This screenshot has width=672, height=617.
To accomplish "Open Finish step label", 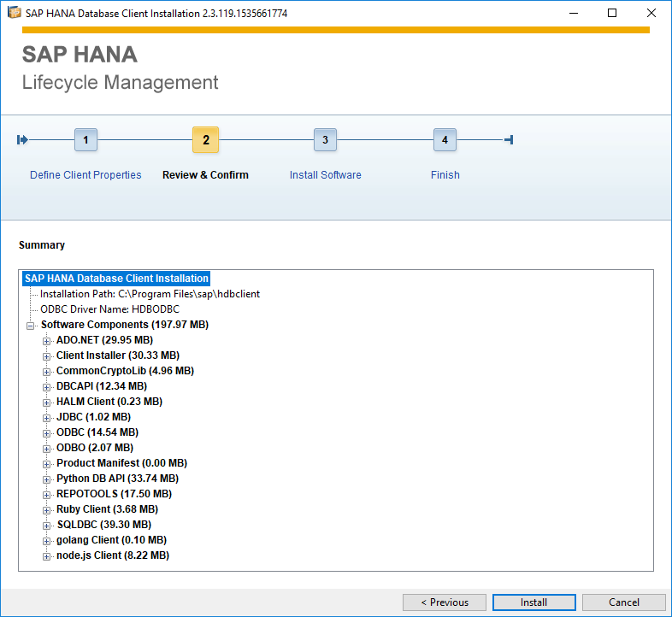I will [445, 175].
